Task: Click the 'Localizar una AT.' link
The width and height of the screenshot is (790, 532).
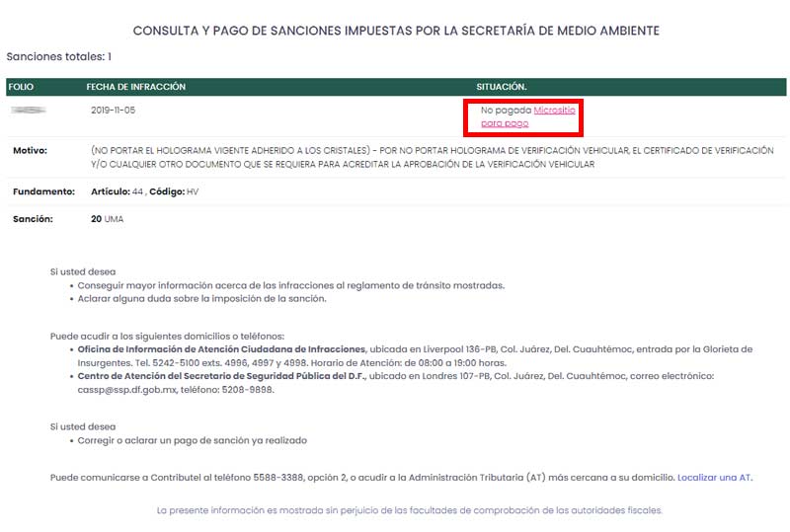Action: [x=715, y=478]
